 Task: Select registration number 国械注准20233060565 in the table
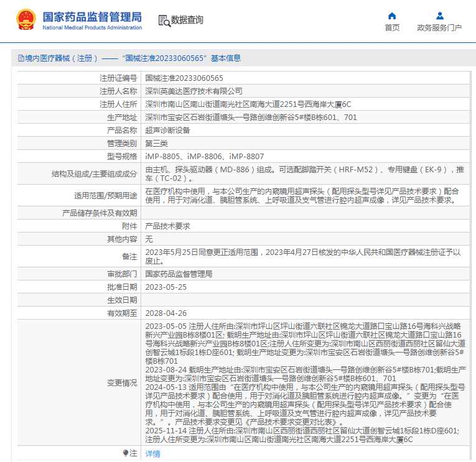[x=184, y=78]
